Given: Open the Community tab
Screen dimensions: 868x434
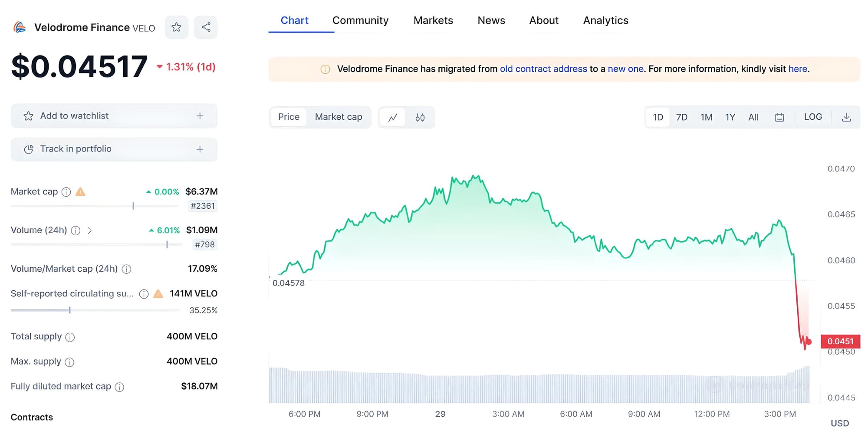Looking at the screenshot, I should click(x=360, y=20).
